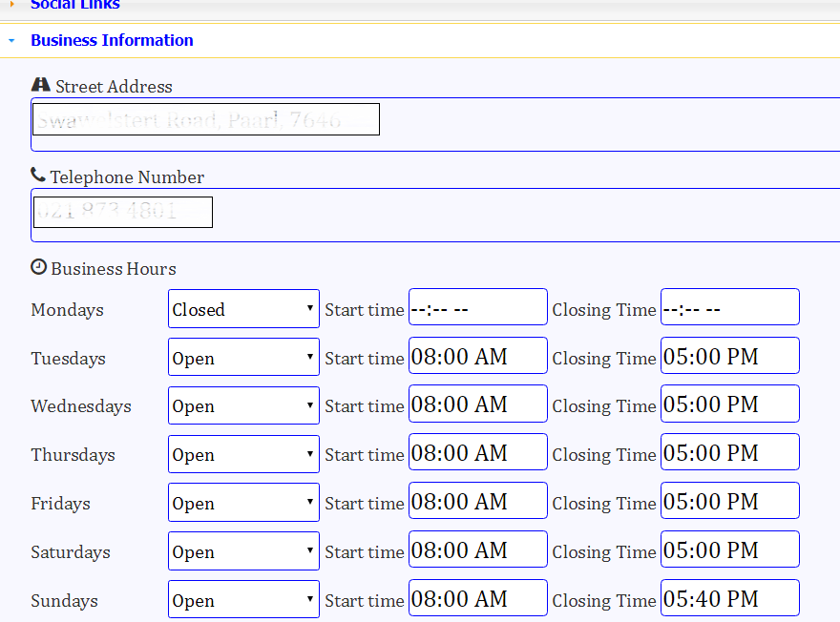The height and width of the screenshot is (622, 840).
Task: Open the Sundays open/closed dropdown
Action: tap(243, 599)
